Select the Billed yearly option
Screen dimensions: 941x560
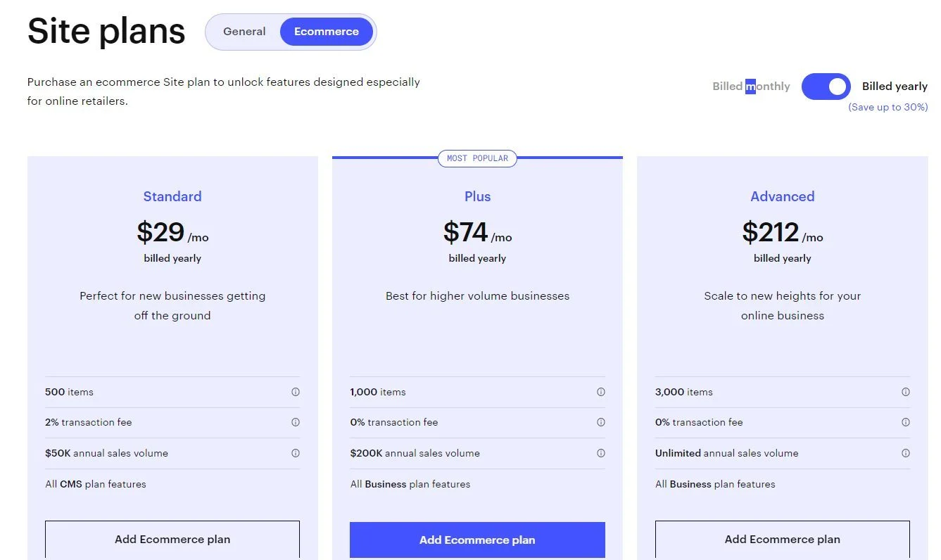[895, 86]
